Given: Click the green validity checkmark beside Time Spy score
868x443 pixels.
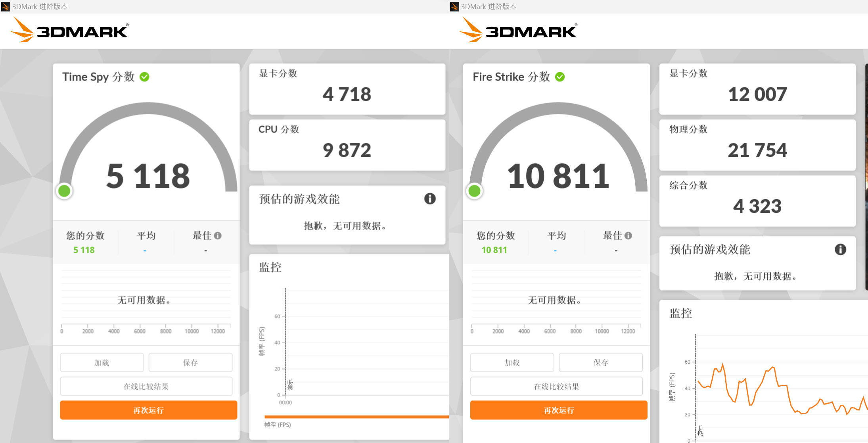Looking at the screenshot, I should tap(144, 77).
